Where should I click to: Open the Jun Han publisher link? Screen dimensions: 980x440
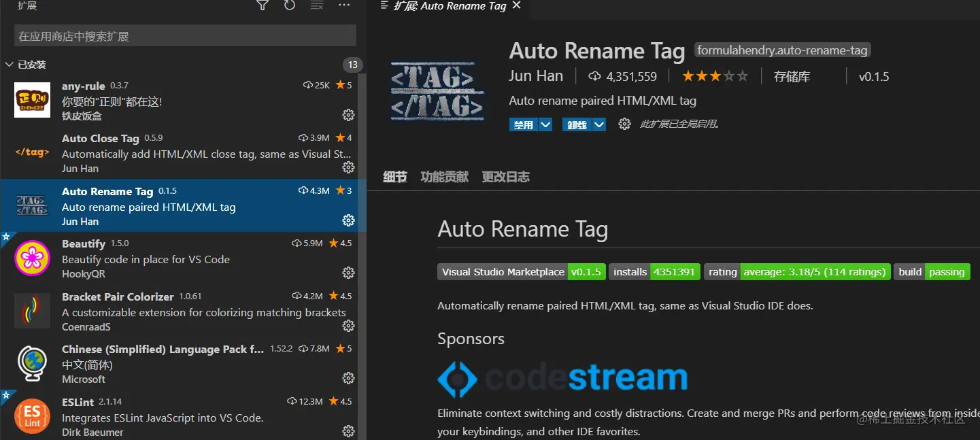tap(536, 76)
